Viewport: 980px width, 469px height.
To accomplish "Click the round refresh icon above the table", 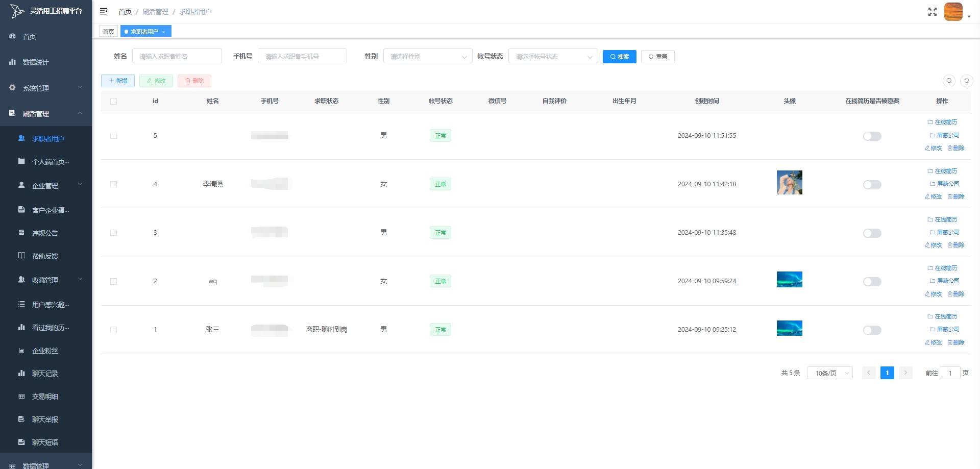I will coord(966,81).
